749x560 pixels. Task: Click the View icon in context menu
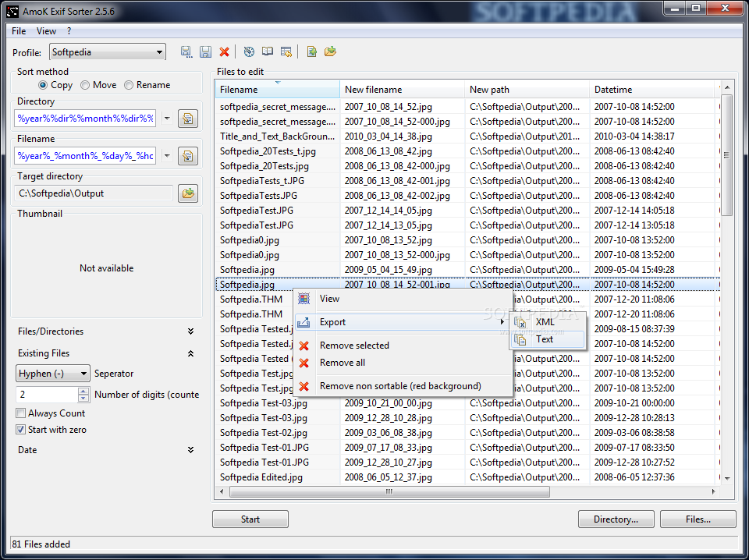coord(304,299)
